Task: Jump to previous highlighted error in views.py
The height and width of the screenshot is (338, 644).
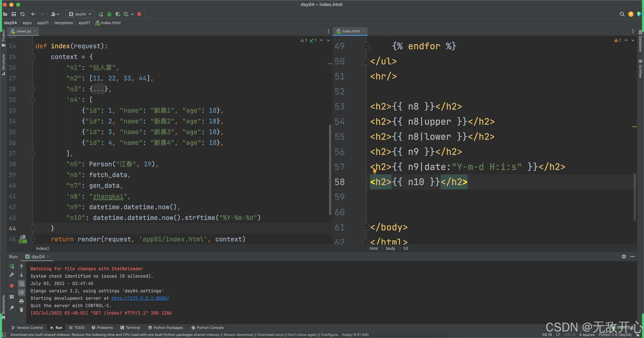Action: [x=321, y=40]
